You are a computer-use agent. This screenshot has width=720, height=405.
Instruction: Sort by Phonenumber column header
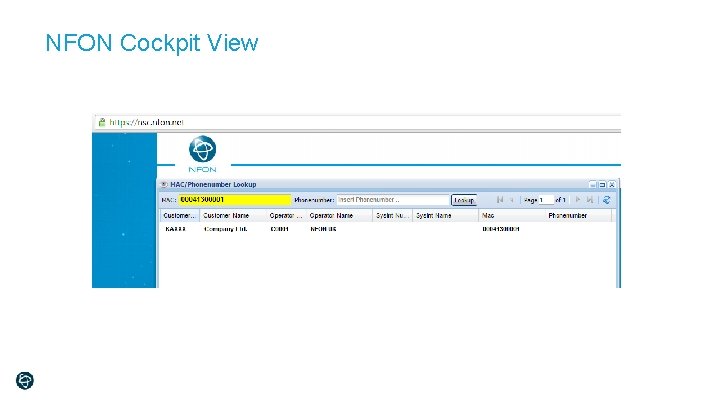click(578, 215)
